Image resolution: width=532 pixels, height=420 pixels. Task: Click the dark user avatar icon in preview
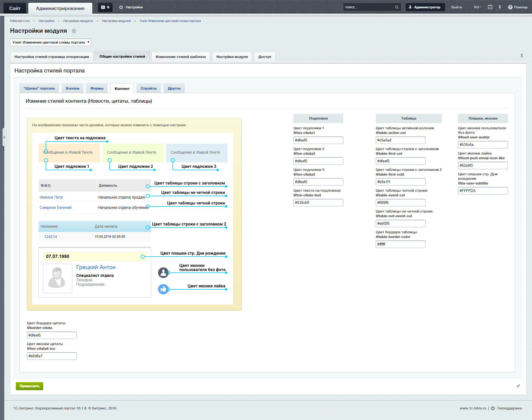(163, 273)
